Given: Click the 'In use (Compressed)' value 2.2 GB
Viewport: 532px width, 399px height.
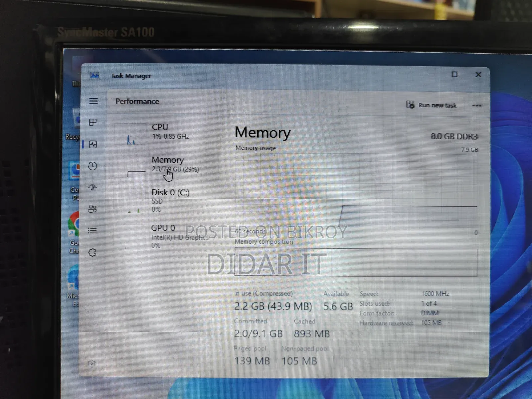Looking at the screenshot, I should coord(273,306).
